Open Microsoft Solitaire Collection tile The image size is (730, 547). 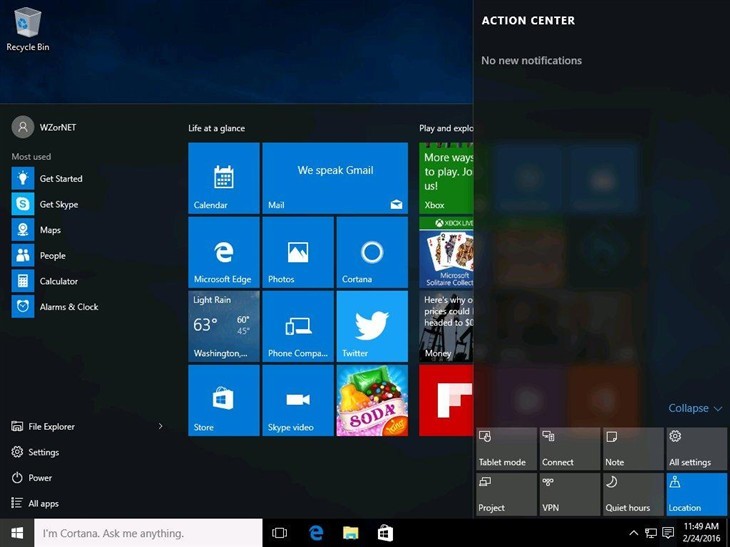446,252
